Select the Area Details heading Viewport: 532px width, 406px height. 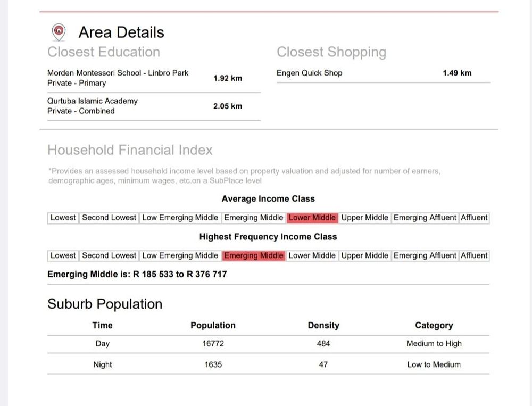tap(121, 32)
